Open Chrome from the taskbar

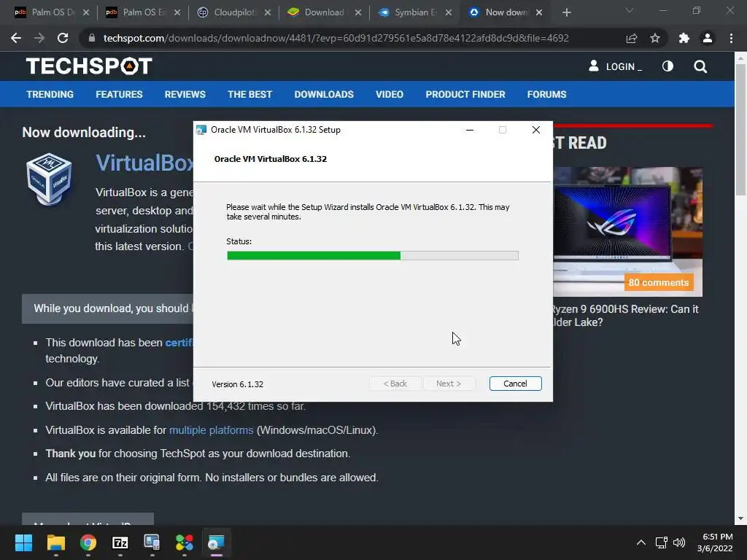(x=88, y=542)
